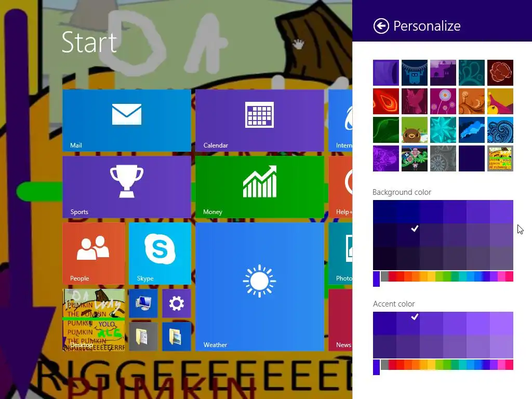Open the PC settings gear tile
Image resolution: width=532 pixels, height=399 pixels.
tap(177, 303)
